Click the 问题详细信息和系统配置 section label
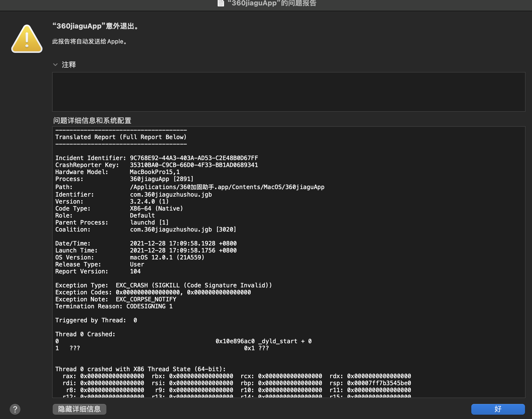The image size is (532, 419). click(x=92, y=121)
